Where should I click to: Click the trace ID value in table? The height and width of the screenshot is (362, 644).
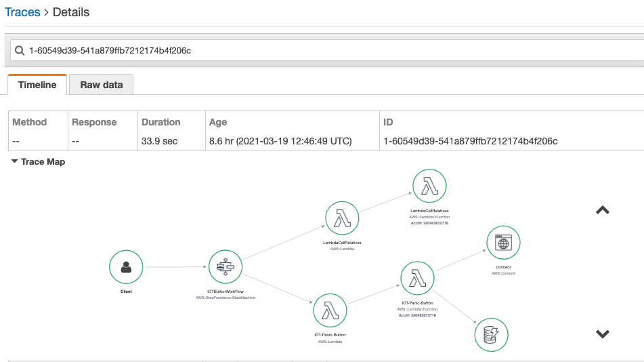(x=470, y=141)
